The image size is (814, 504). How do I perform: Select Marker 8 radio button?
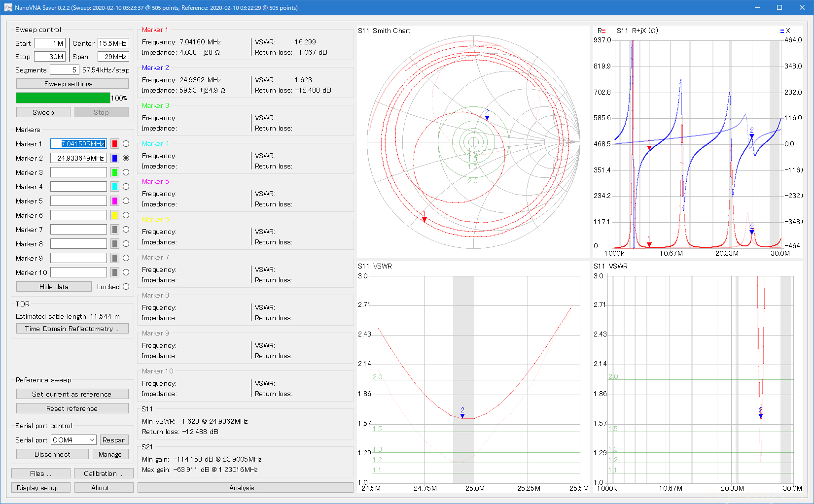[126, 244]
